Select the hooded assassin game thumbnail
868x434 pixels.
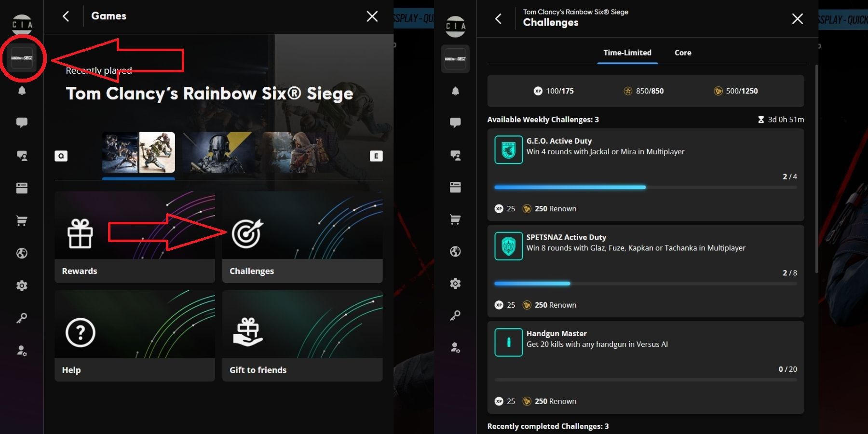point(298,152)
